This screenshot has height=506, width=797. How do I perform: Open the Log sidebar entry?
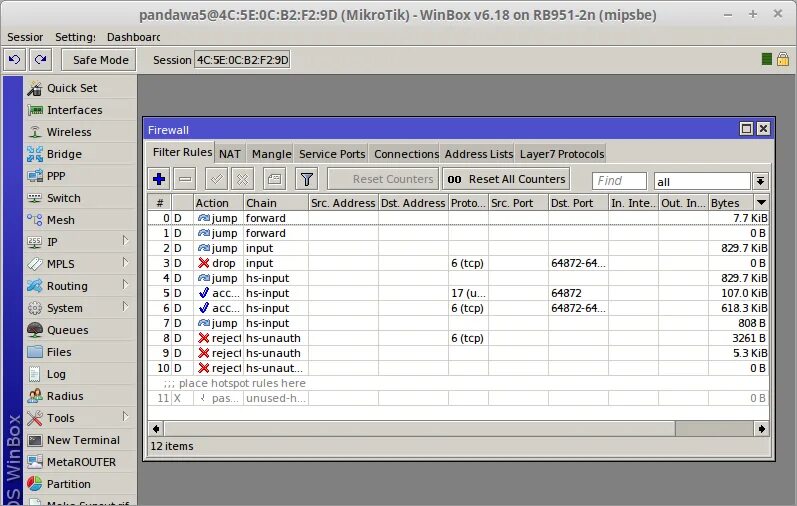point(80,374)
